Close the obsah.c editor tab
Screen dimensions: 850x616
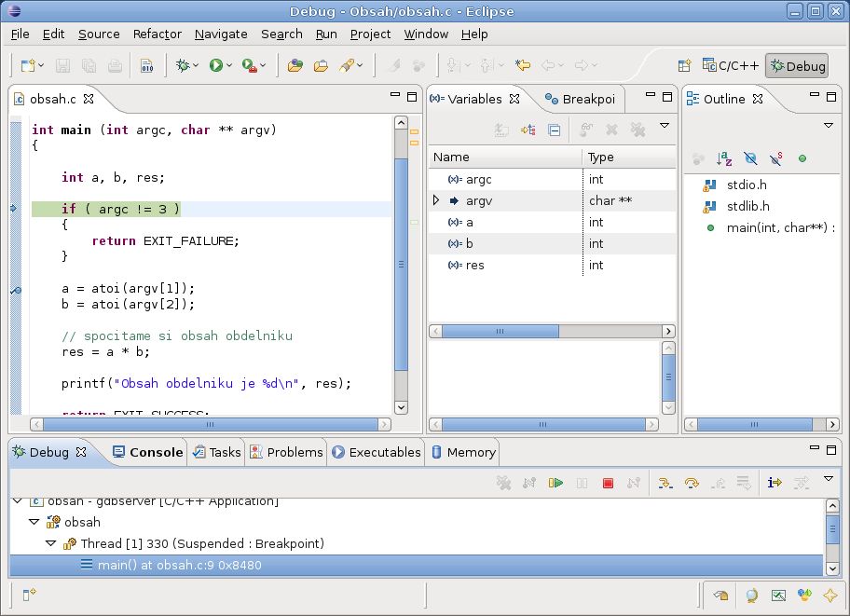(x=89, y=99)
